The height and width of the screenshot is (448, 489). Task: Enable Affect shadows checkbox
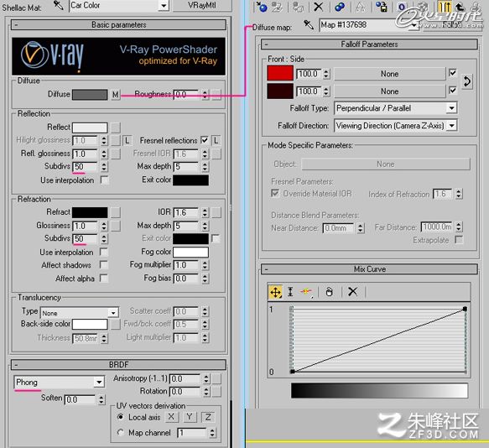[x=104, y=265]
